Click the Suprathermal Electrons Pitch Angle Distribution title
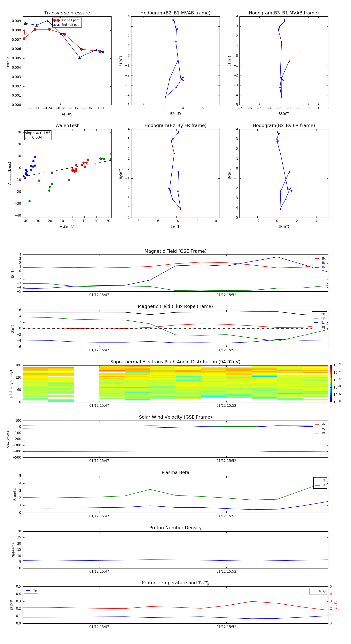This screenshot has width=351, height=644. [x=175, y=362]
